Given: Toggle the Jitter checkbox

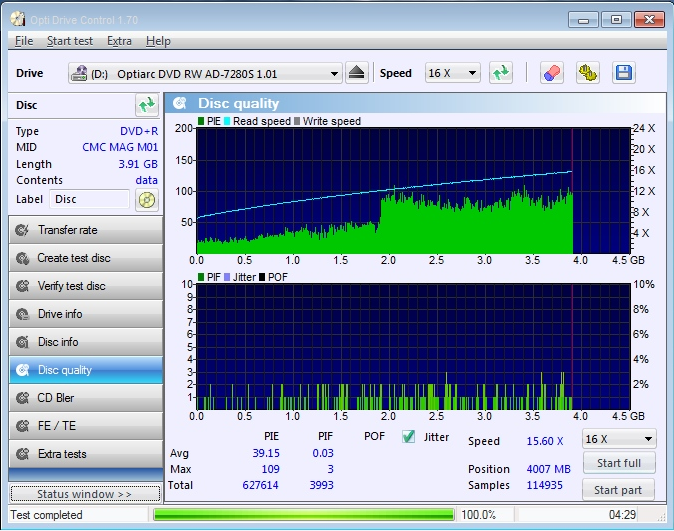Looking at the screenshot, I should coord(408,437).
